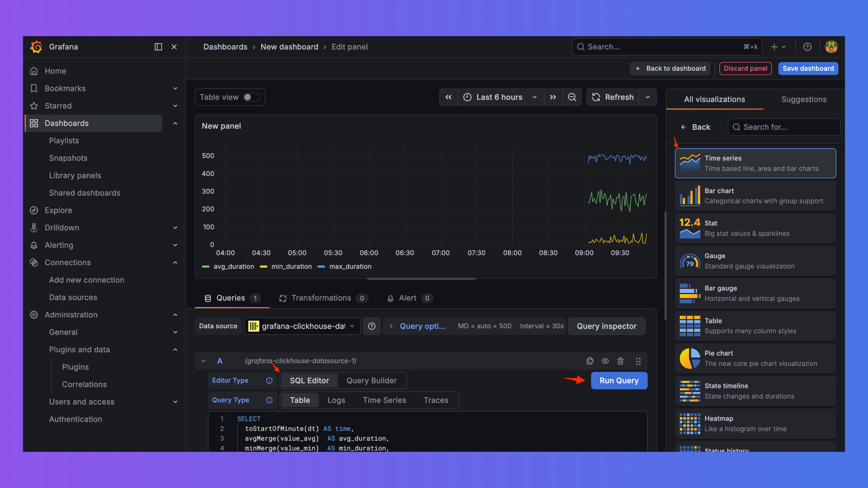Duplicate query A

(590, 361)
